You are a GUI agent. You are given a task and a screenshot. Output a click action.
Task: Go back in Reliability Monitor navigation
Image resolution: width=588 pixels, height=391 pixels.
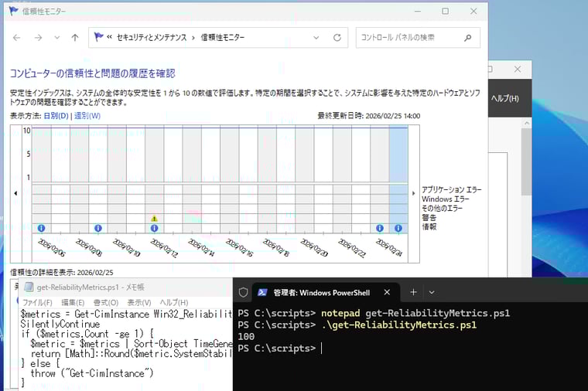point(16,37)
